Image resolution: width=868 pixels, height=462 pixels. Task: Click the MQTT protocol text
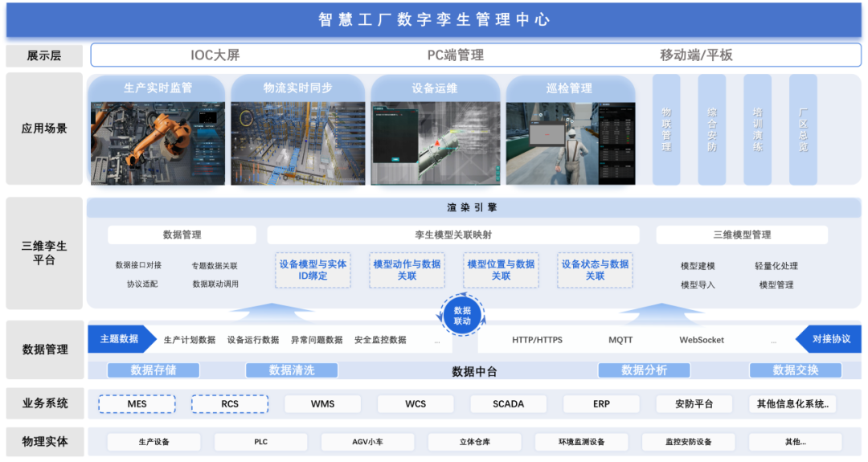pyautogui.click(x=620, y=340)
